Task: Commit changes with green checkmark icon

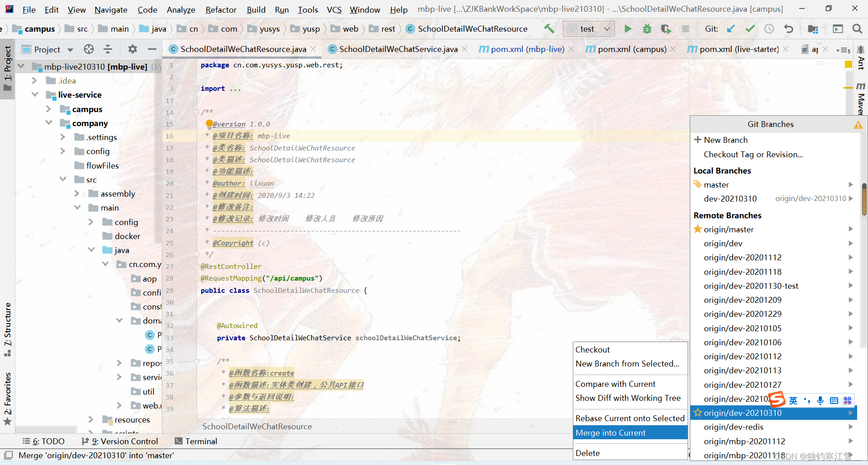Action: (750, 29)
